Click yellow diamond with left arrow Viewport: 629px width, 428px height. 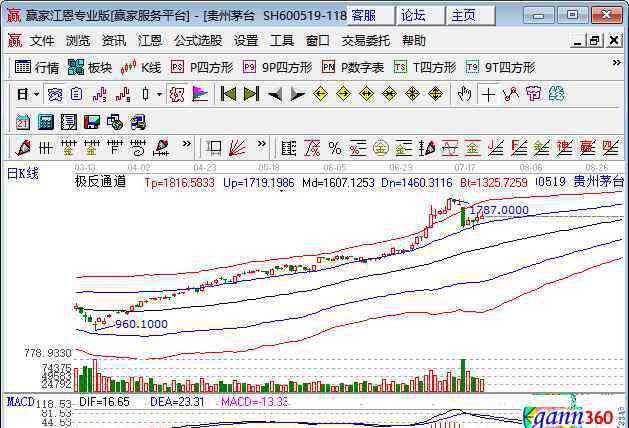(321, 95)
